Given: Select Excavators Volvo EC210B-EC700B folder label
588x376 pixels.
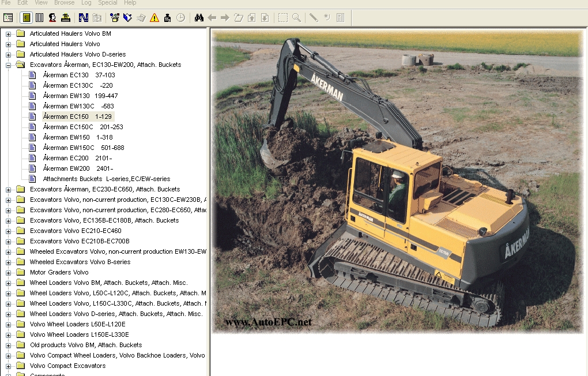Looking at the screenshot, I should [x=80, y=241].
